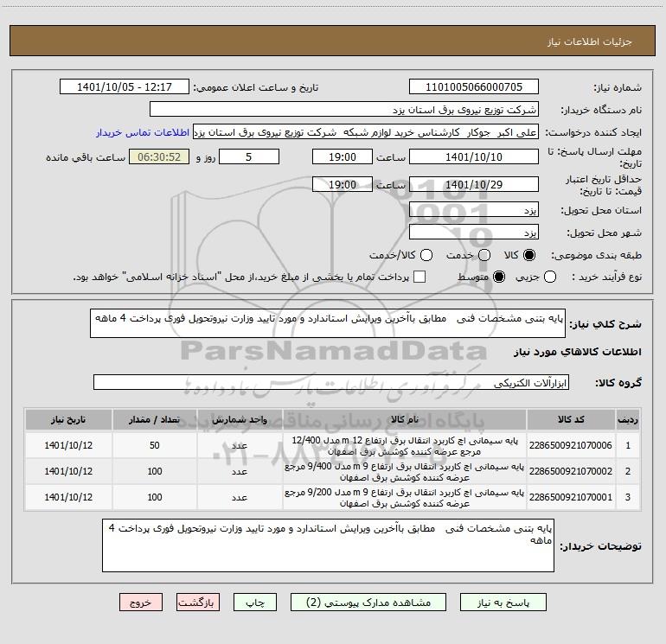The height and width of the screenshot is (644, 666).
Task: Click the remaining days field showing 5
Action: [249, 156]
